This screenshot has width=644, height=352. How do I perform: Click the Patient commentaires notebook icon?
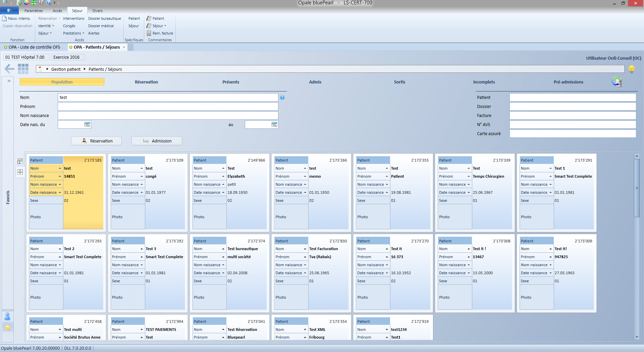149,18
